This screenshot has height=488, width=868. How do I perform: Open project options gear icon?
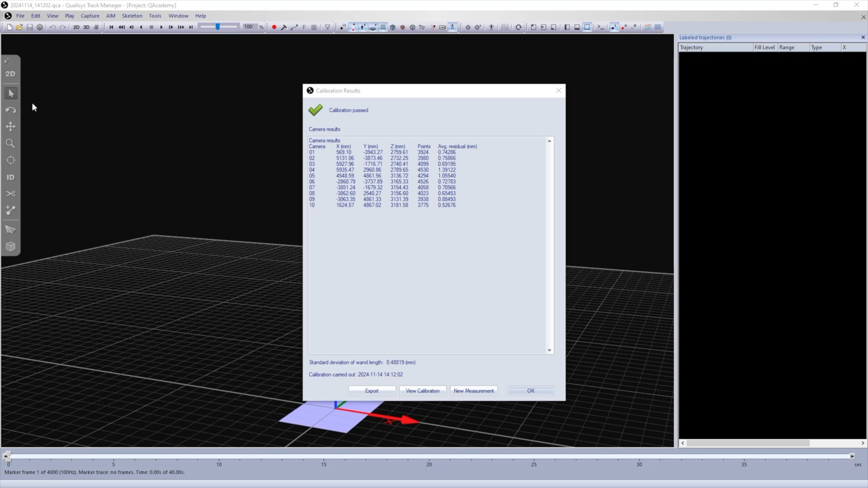[x=40, y=27]
